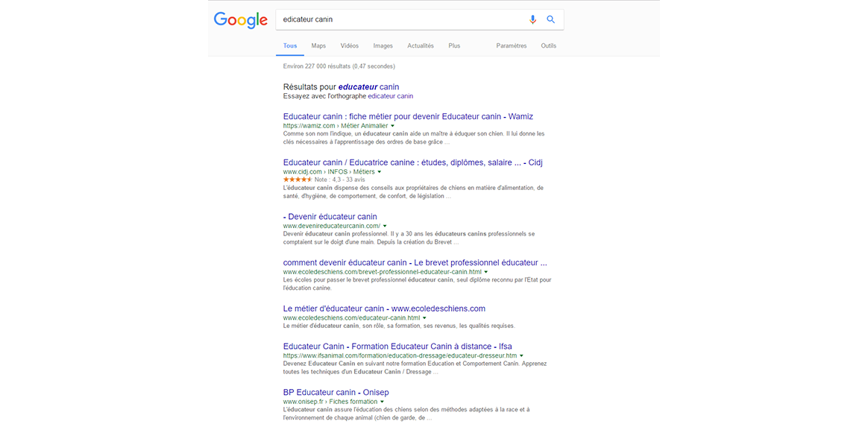Click the Ifsa snippet starting Devenez Educateur Canin
Viewport: 868px width, 427px height.
click(415, 368)
